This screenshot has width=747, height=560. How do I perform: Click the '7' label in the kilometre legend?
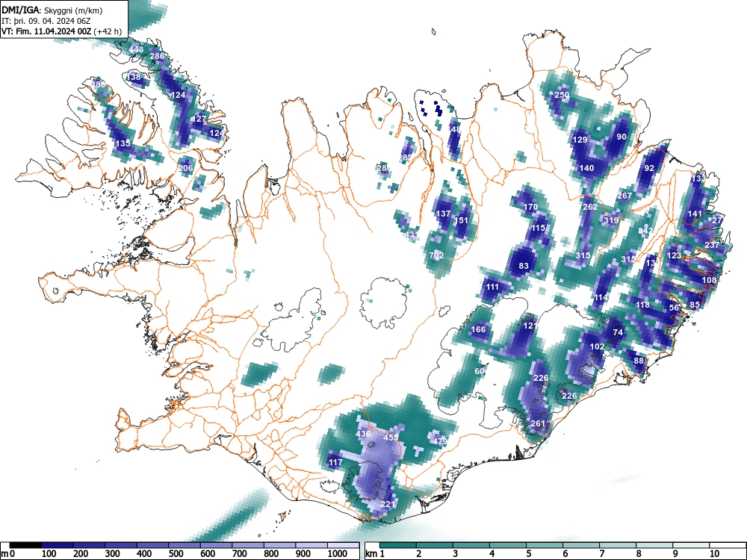click(x=601, y=553)
